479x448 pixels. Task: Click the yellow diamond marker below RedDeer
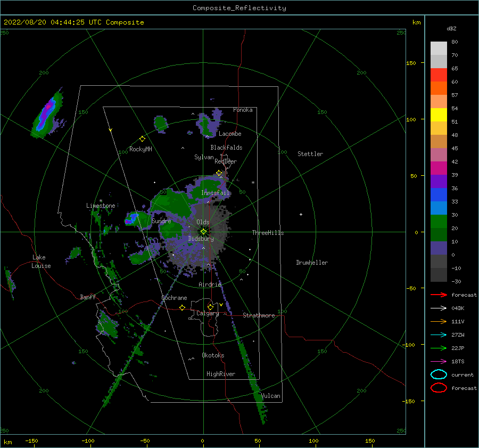219,173
